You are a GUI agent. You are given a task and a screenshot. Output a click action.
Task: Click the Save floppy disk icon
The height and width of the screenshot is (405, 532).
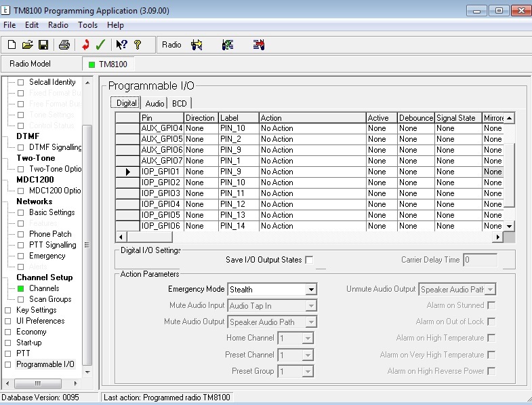pos(43,45)
